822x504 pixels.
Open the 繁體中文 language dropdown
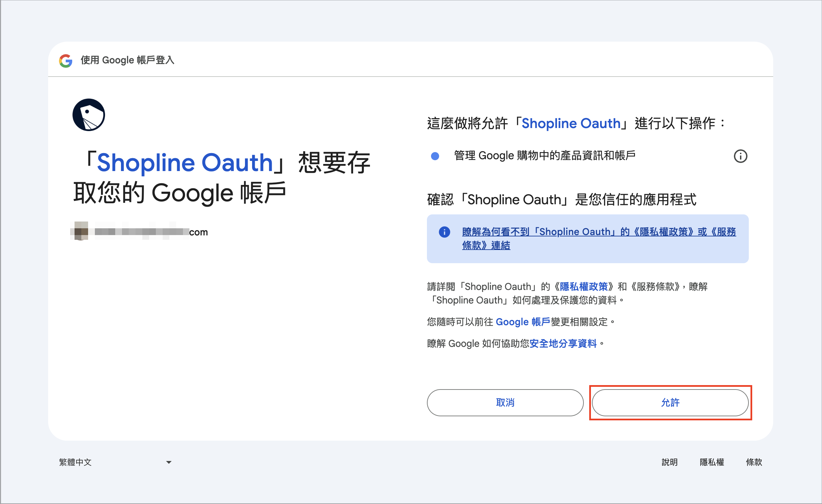tap(115, 462)
